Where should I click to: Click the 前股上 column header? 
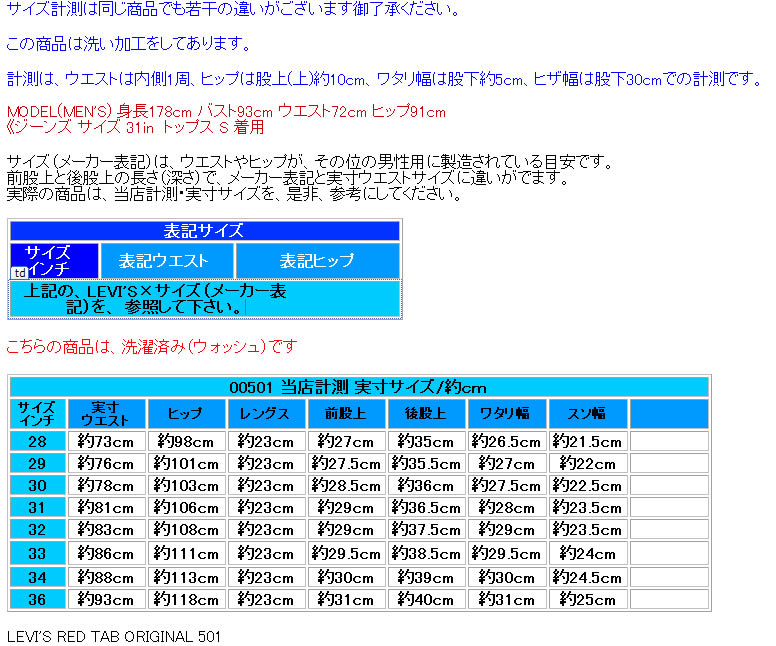[345, 414]
